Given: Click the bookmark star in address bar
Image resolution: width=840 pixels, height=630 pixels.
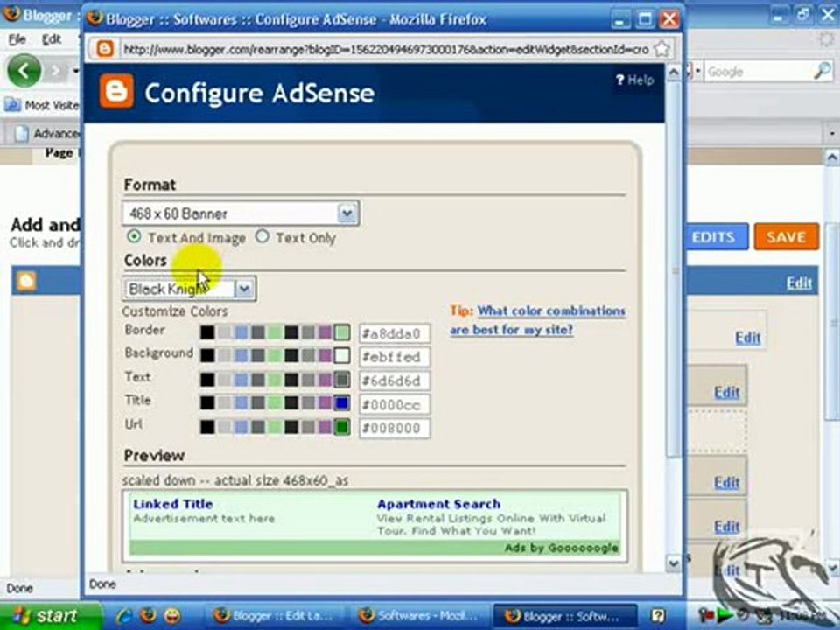Looking at the screenshot, I should pyautogui.click(x=662, y=49).
